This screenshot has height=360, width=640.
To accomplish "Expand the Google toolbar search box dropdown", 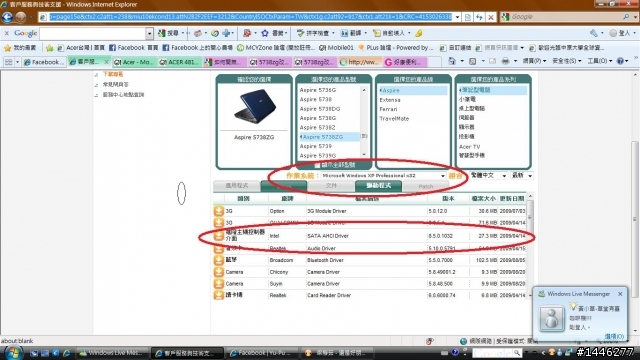I will tap(149, 33).
